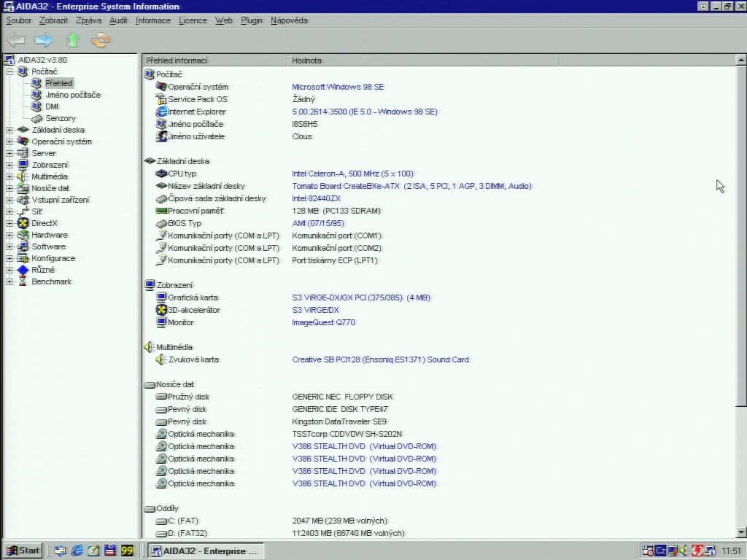Screen dimensions: 747x560
Task: Click the Tomato Board CreateBXe-ATX link
Action: pyautogui.click(x=411, y=186)
